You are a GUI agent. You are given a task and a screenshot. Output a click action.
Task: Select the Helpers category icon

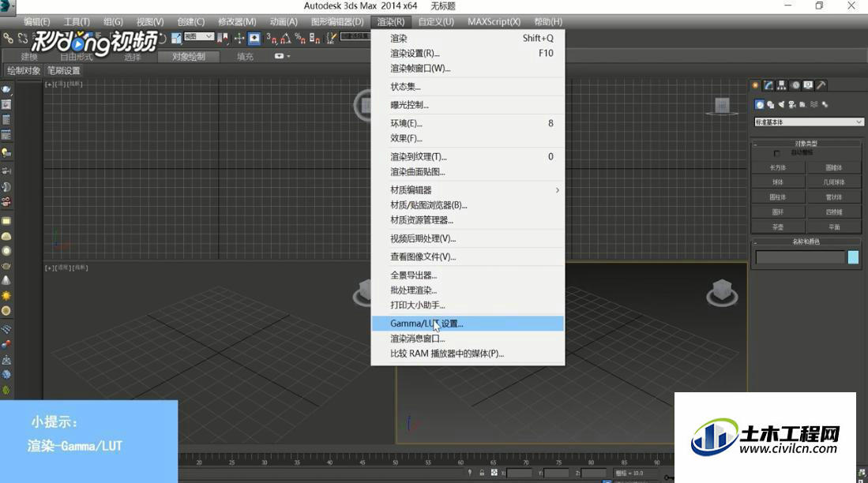click(x=802, y=104)
